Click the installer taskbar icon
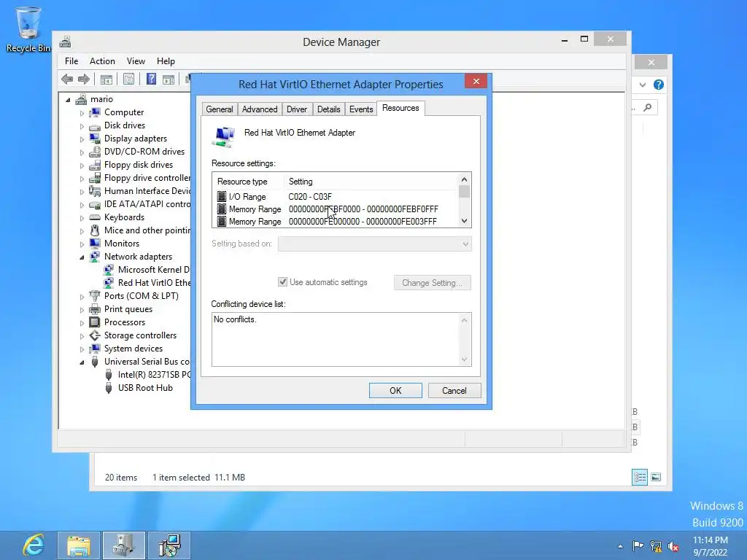The height and width of the screenshot is (560, 747). pos(169,545)
